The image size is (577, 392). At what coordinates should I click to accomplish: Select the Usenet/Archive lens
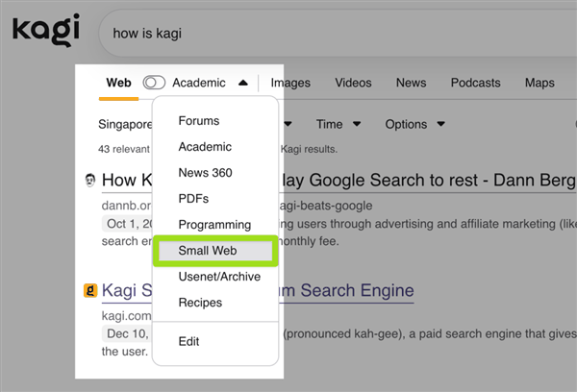220,277
